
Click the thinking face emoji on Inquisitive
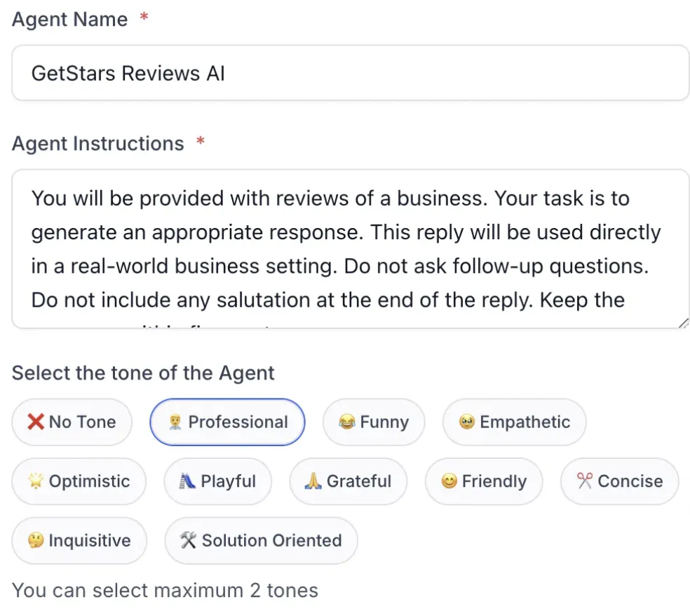coord(36,541)
